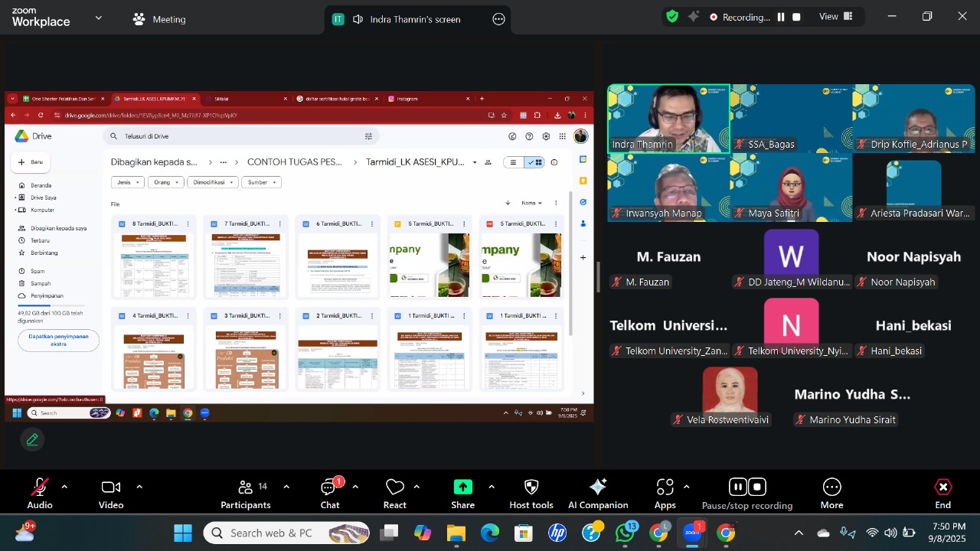This screenshot has width=980, height=551.
Task: Stop recording from the bottom toolbar
Action: [757, 487]
